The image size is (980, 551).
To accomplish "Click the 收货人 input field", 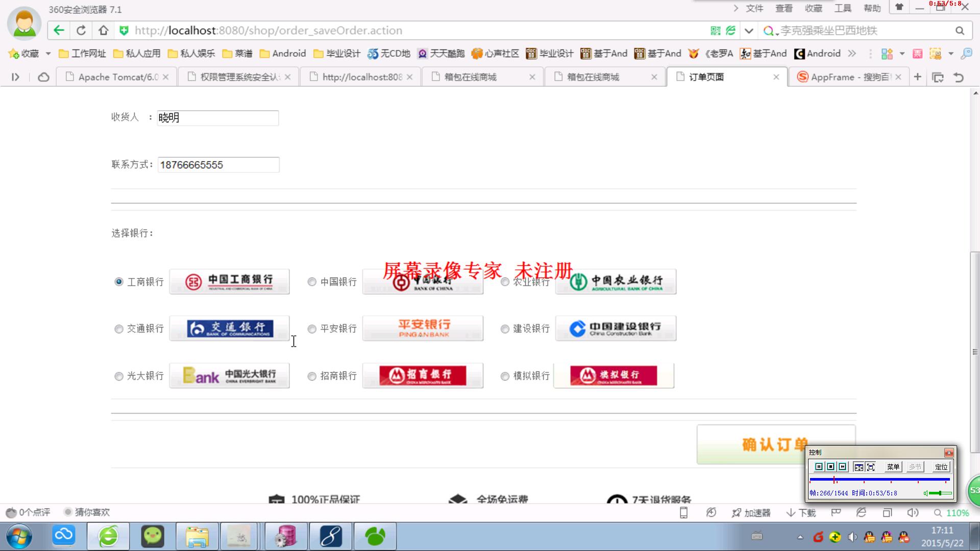I will tap(218, 118).
